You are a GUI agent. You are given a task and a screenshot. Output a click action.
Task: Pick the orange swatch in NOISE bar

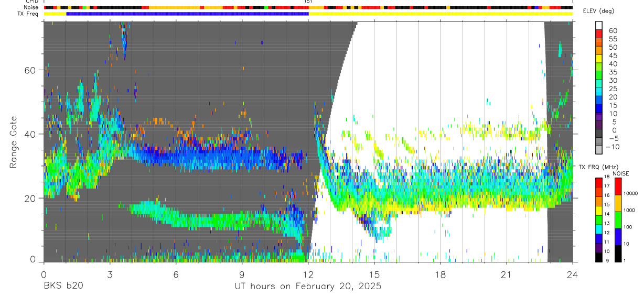(x=617, y=203)
